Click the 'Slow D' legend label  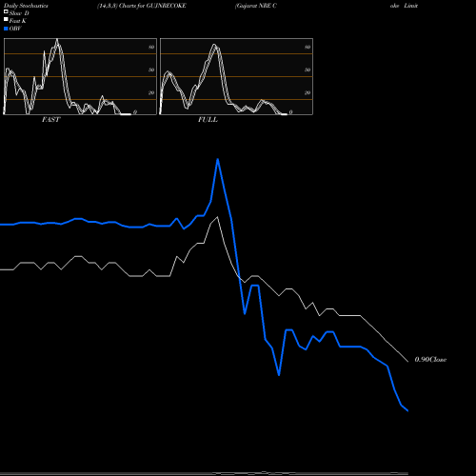click(19, 13)
